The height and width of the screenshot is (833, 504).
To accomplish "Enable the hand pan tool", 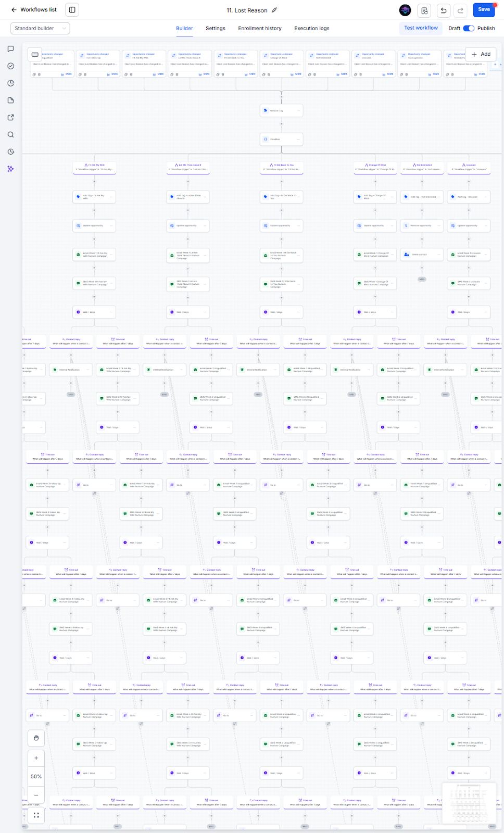I will (x=36, y=738).
